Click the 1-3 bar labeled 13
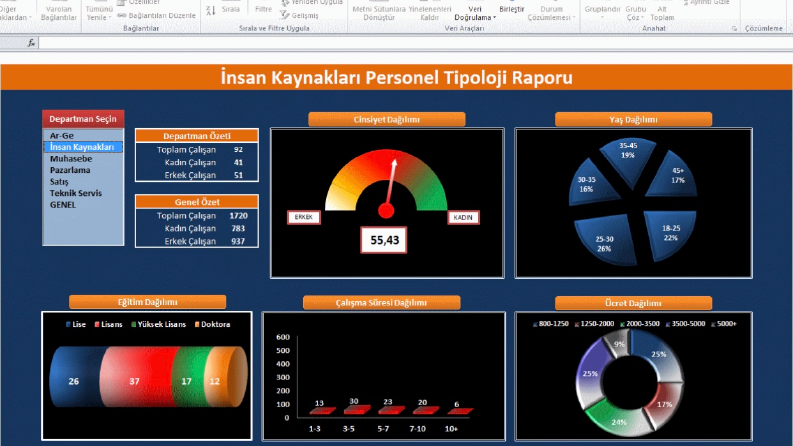The width and height of the screenshot is (793, 446). coord(322,411)
